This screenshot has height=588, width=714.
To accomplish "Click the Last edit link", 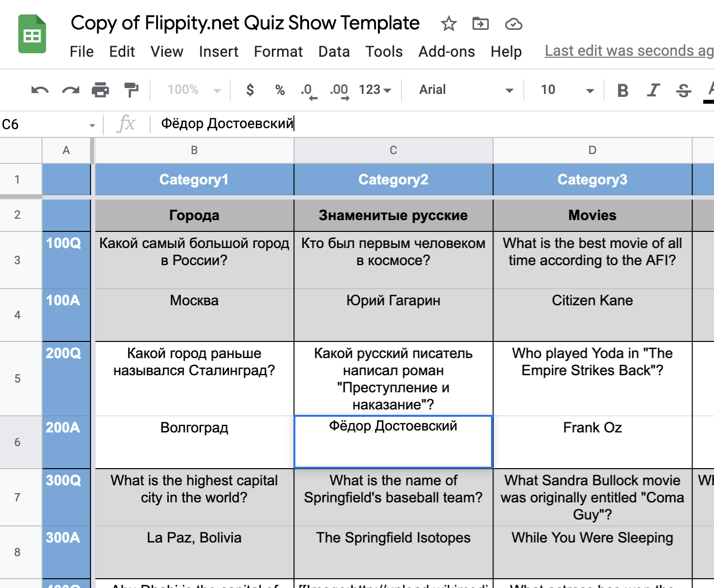I will click(x=628, y=50).
